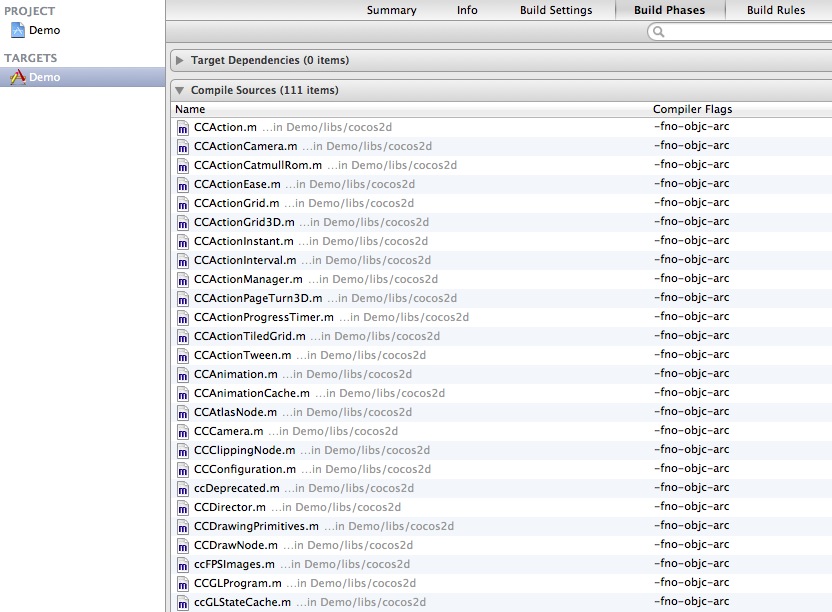This screenshot has height=612, width=832.
Task: Click the CCAnimationCache.m file icon
Action: 183,394
